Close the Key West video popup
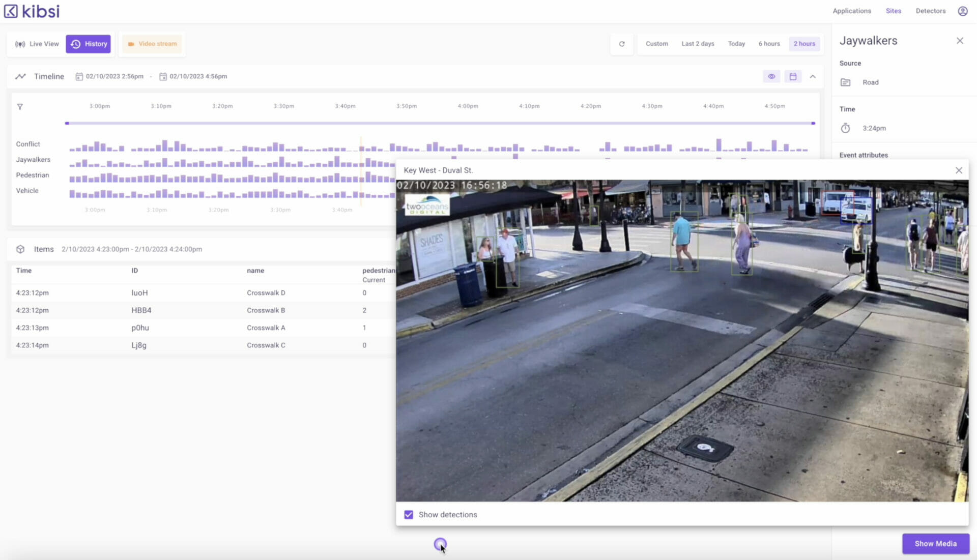The height and width of the screenshot is (560, 977). click(959, 170)
